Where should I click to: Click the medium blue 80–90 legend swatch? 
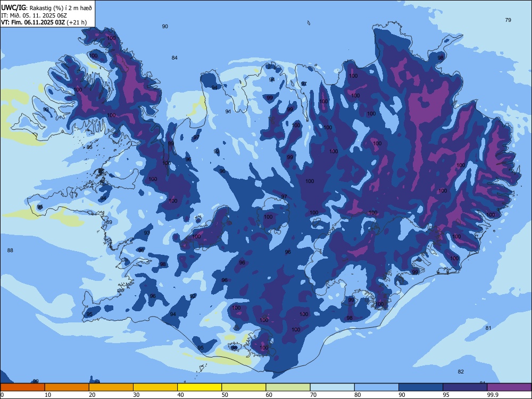377,387
